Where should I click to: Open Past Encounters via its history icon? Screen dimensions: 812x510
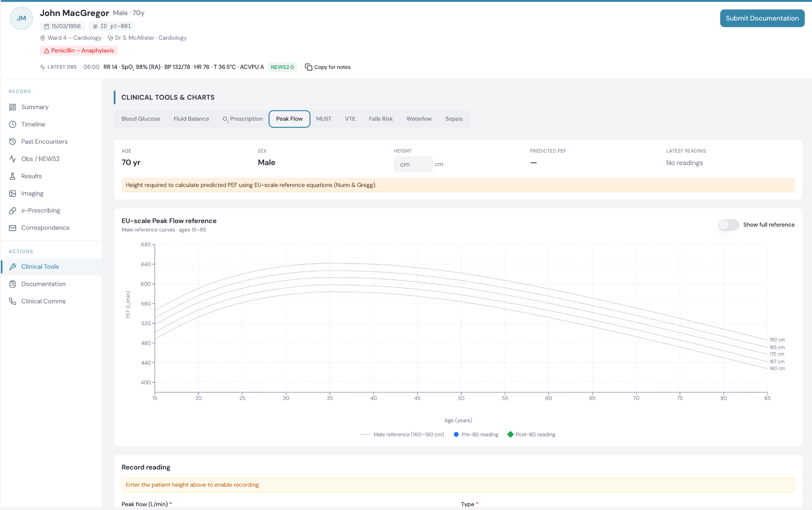point(13,142)
